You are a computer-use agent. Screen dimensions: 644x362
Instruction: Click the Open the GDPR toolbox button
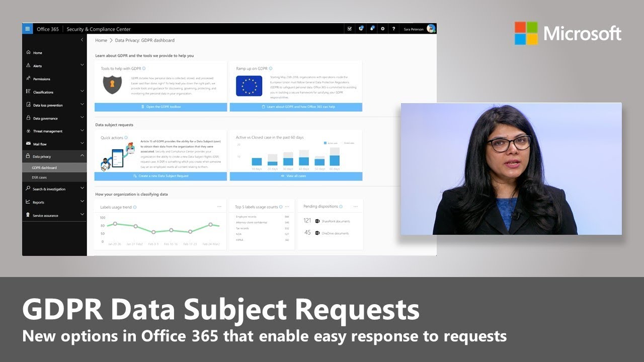[x=160, y=107]
